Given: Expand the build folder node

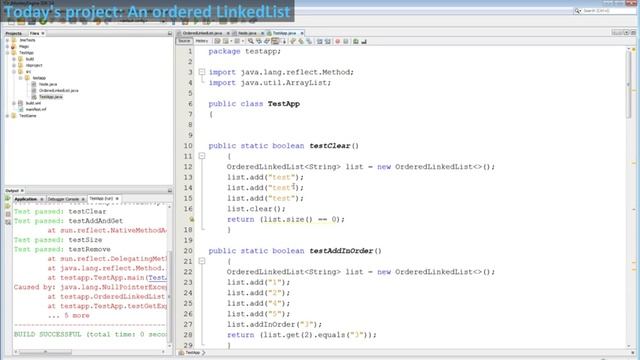Looking at the screenshot, I should [14, 59].
